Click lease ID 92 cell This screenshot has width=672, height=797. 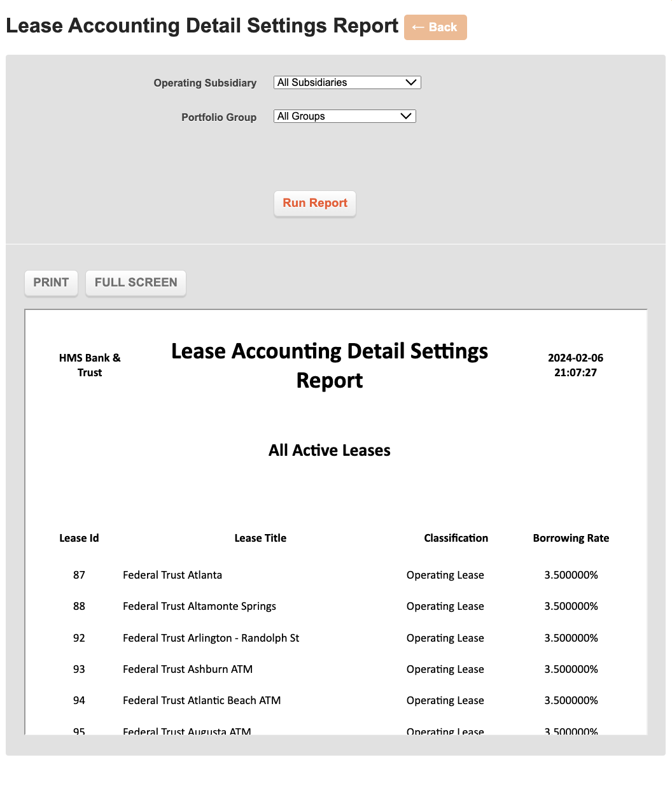(79, 638)
